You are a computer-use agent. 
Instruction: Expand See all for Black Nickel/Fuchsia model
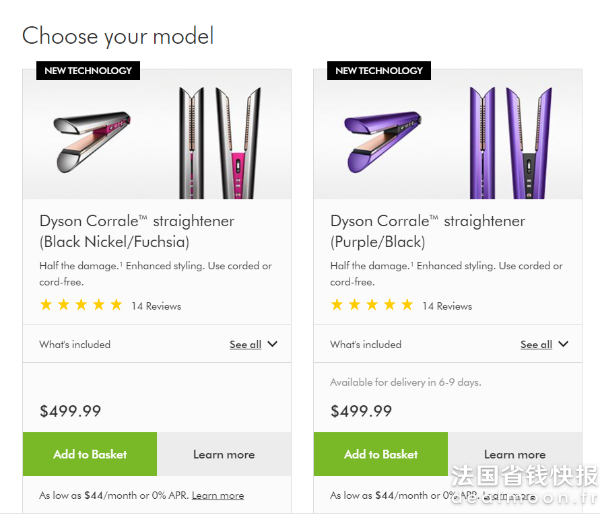coord(245,344)
